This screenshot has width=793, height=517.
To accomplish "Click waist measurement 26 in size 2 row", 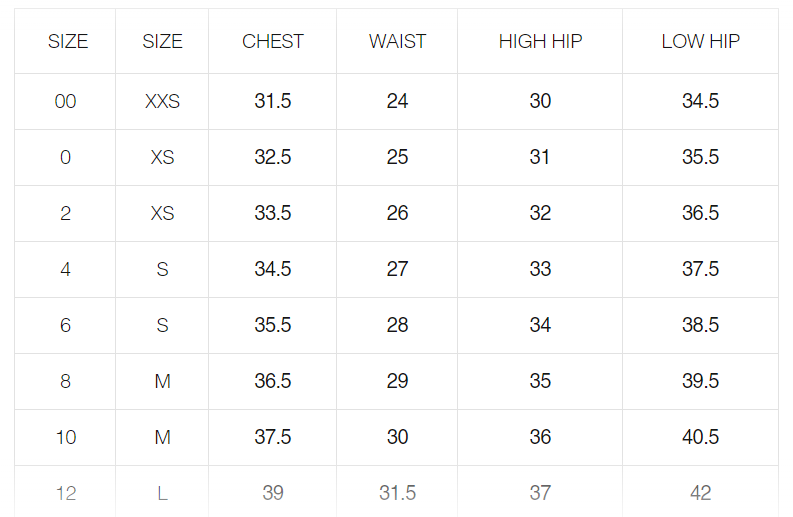I will coord(397,213).
